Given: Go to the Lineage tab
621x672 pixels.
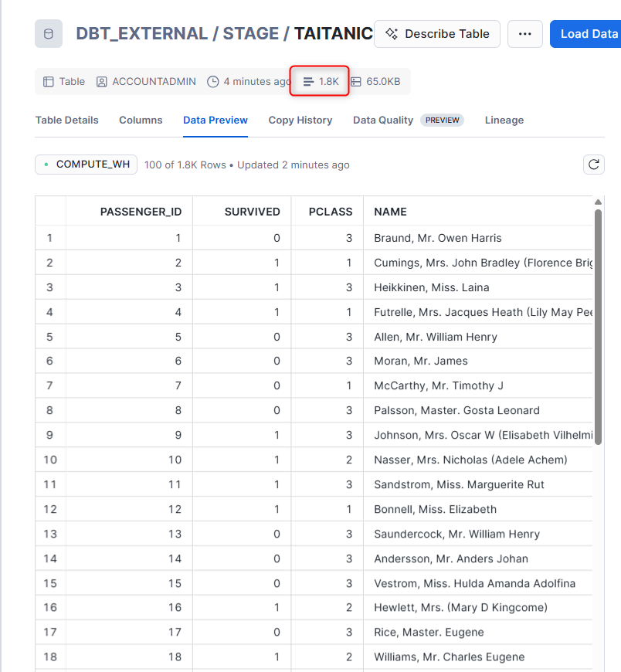Looking at the screenshot, I should (x=504, y=120).
